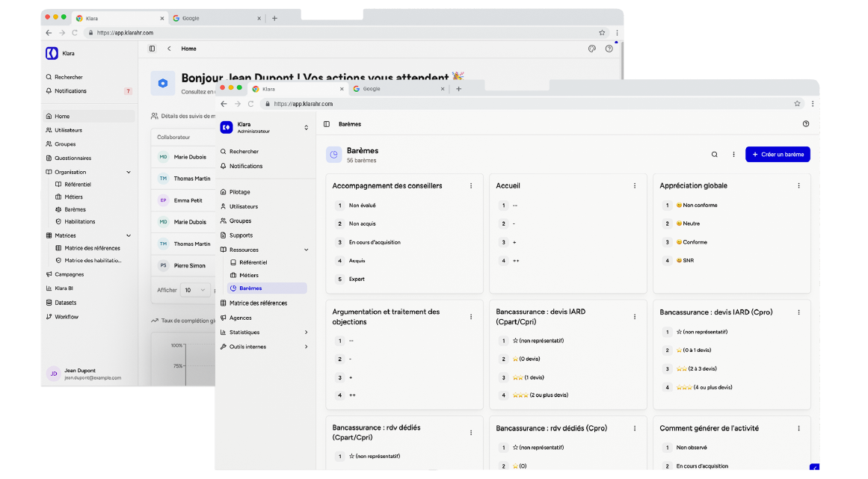Open Bancassurance rdv dédiés (Cpro) card menu
868x479 pixels.
(x=635, y=428)
